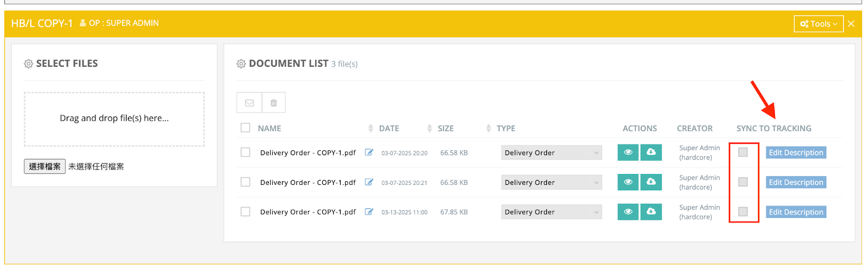
Task: Check the select-all checkbox beside NAME header
Action: tap(246, 128)
